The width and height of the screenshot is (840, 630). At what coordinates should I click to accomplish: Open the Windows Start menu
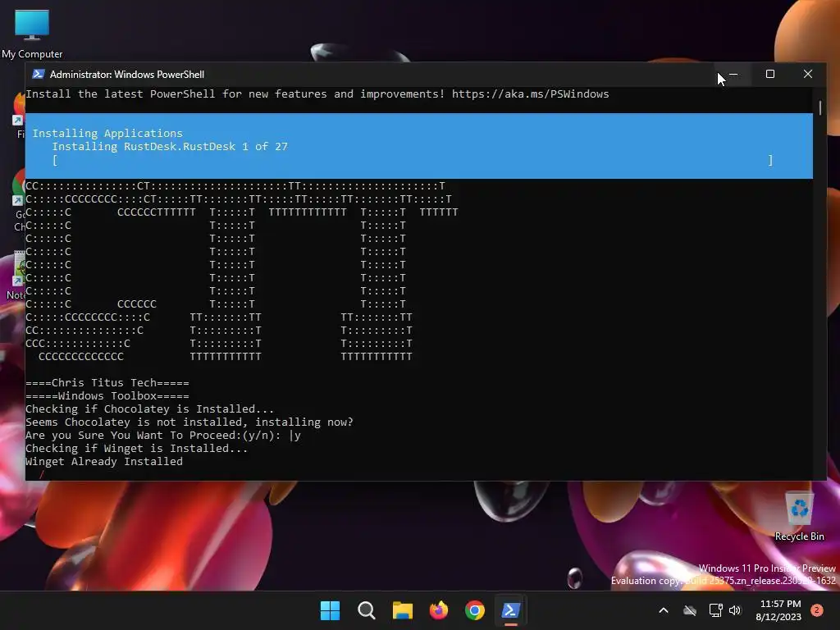[x=330, y=610]
